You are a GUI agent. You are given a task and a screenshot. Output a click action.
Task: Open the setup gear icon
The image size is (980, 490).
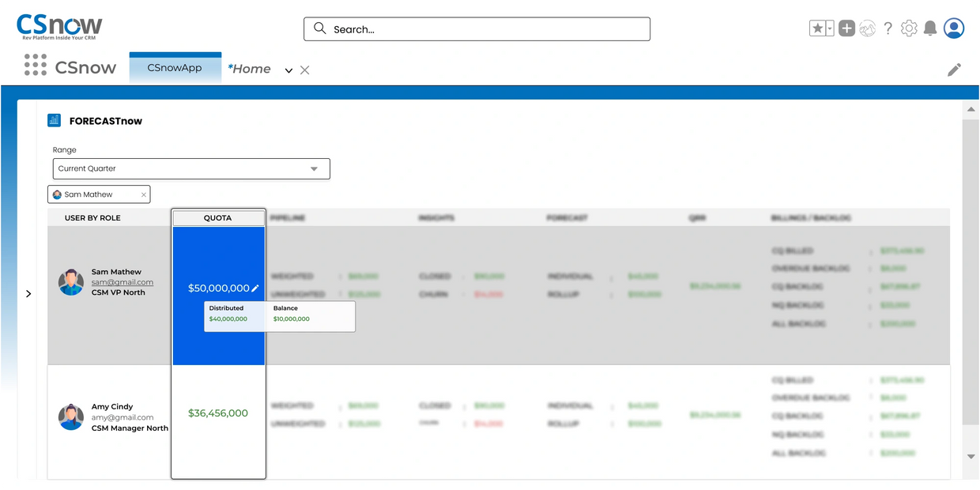click(x=909, y=28)
